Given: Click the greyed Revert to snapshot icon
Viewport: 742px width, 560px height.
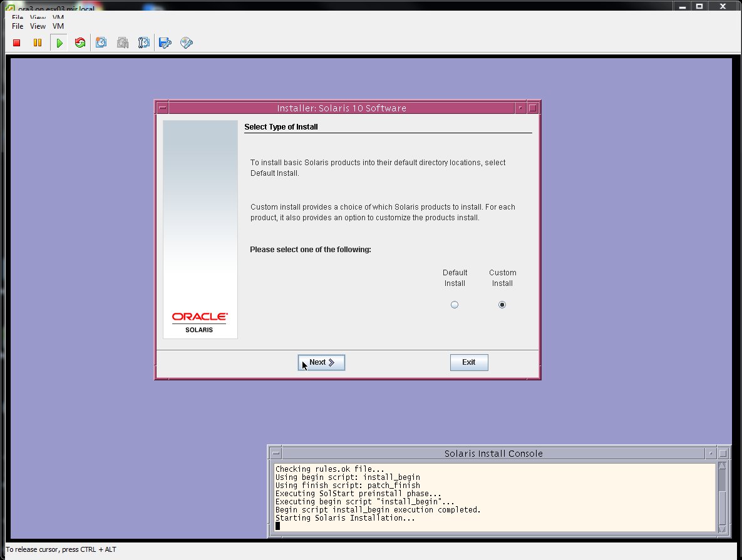Looking at the screenshot, I should [123, 43].
